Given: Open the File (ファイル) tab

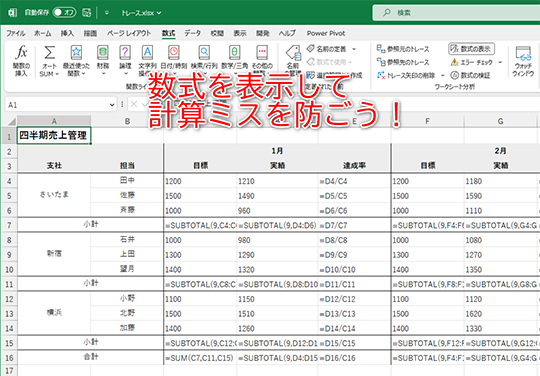Looking at the screenshot, I should 16,33.
